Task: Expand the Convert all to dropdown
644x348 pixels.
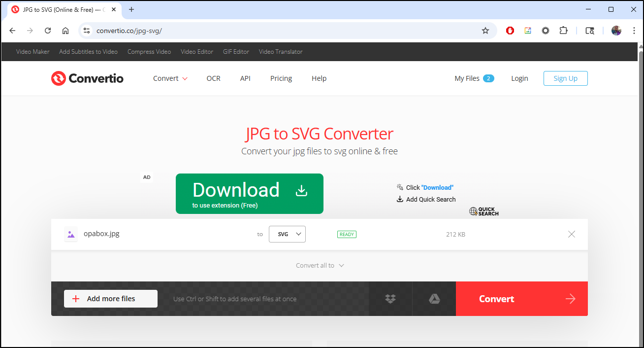Action: (x=320, y=265)
